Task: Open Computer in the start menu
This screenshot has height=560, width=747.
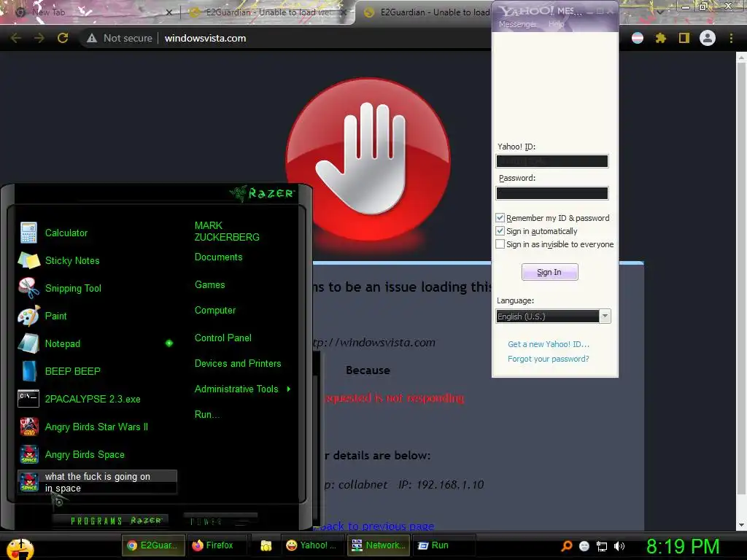Action: pos(215,311)
